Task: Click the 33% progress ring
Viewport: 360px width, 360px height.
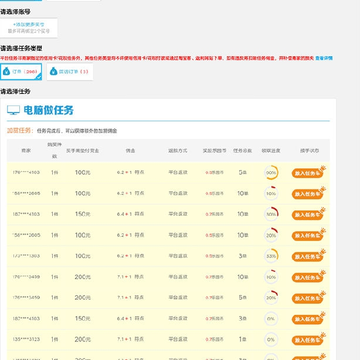Action: point(271,256)
